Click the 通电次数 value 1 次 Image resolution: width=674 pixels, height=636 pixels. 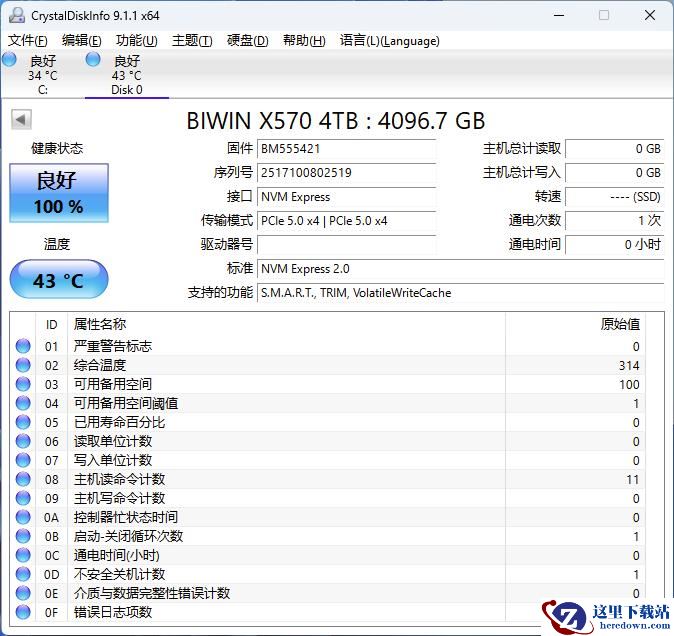(x=615, y=221)
